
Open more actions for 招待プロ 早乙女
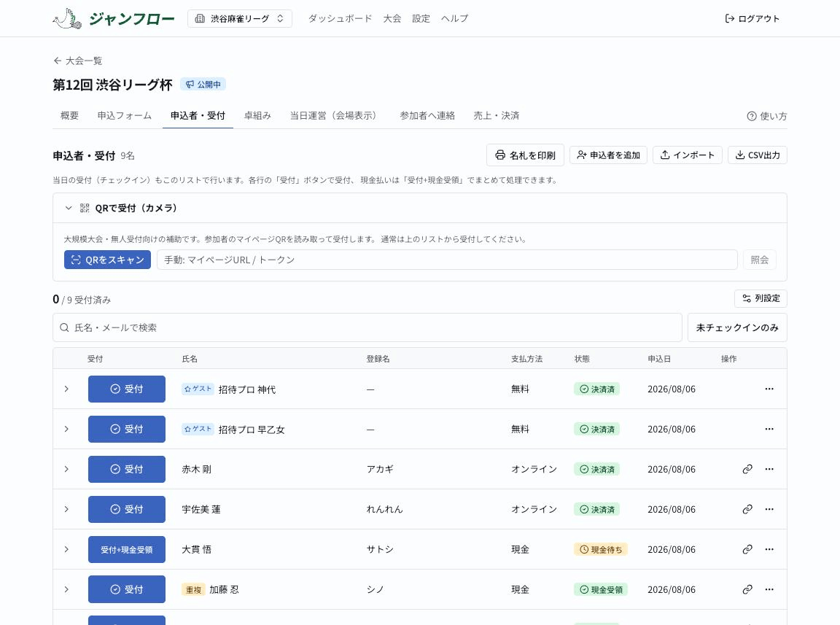[x=769, y=429]
